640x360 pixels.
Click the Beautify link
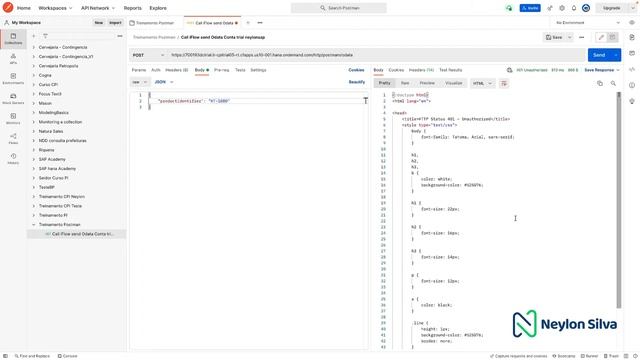coord(357,82)
